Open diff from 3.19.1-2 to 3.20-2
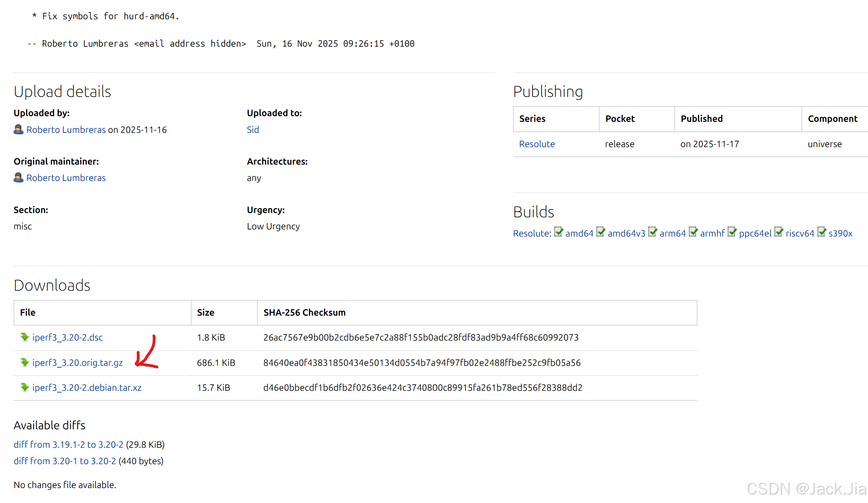This screenshot has height=503, width=868. coord(68,445)
